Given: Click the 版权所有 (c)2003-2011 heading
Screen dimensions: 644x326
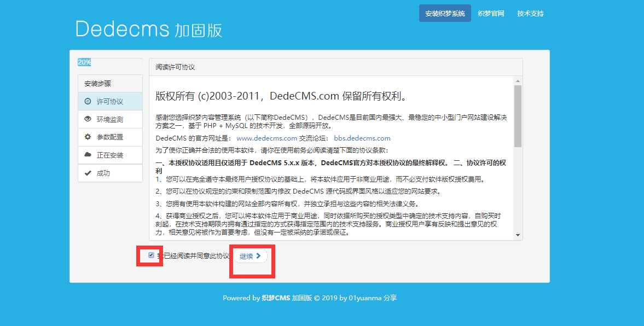Looking at the screenshot, I should (281, 96).
